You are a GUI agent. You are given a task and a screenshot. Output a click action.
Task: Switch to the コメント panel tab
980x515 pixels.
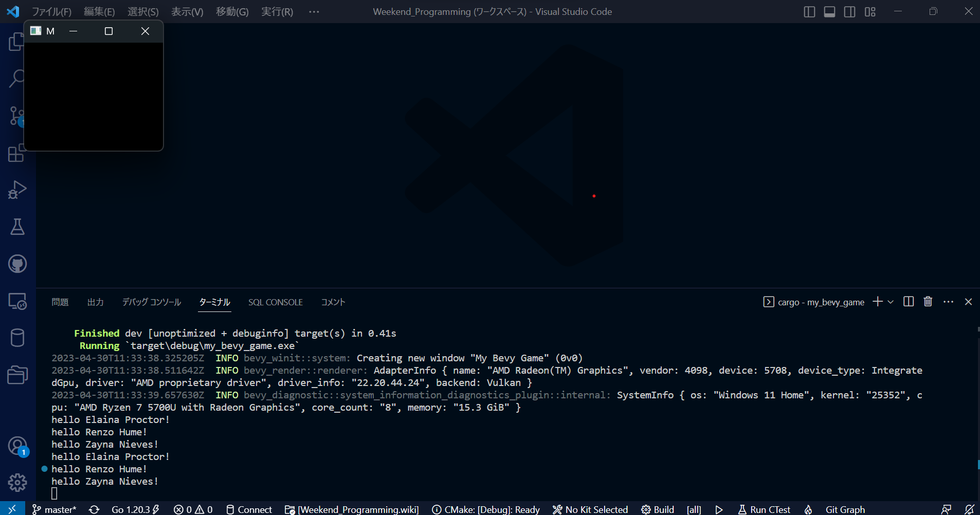(333, 302)
